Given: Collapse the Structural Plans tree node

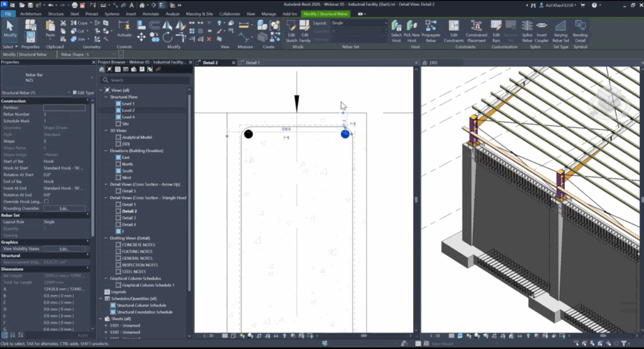Looking at the screenshot, I should click(x=106, y=97).
